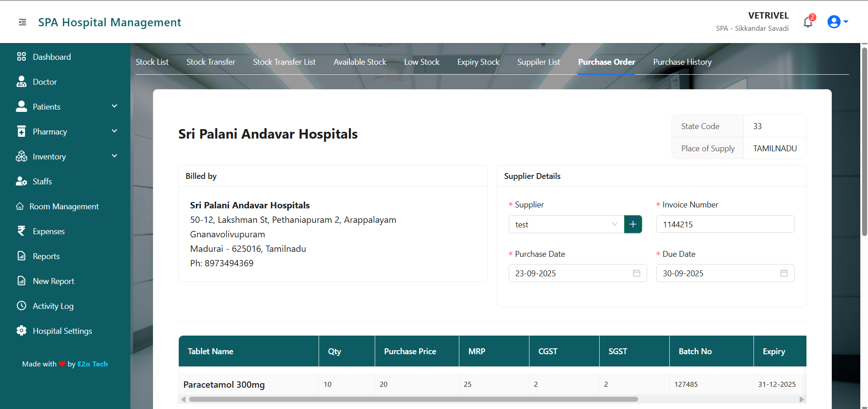Open the notifications bell

(x=808, y=22)
